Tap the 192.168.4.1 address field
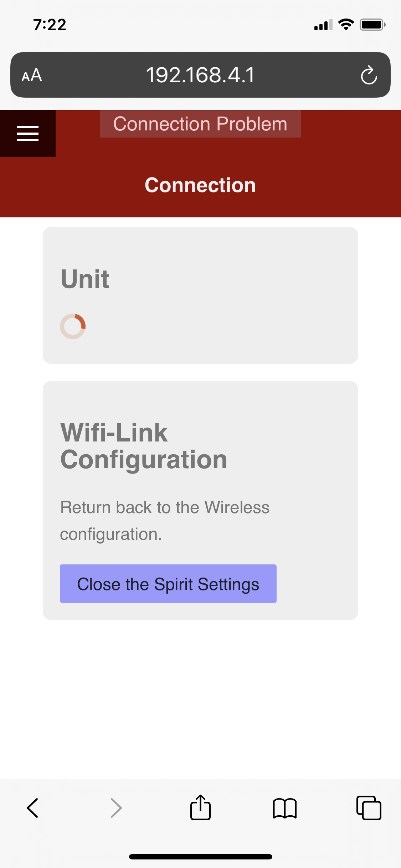Image resolution: width=401 pixels, height=868 pixels. (200, 75)
